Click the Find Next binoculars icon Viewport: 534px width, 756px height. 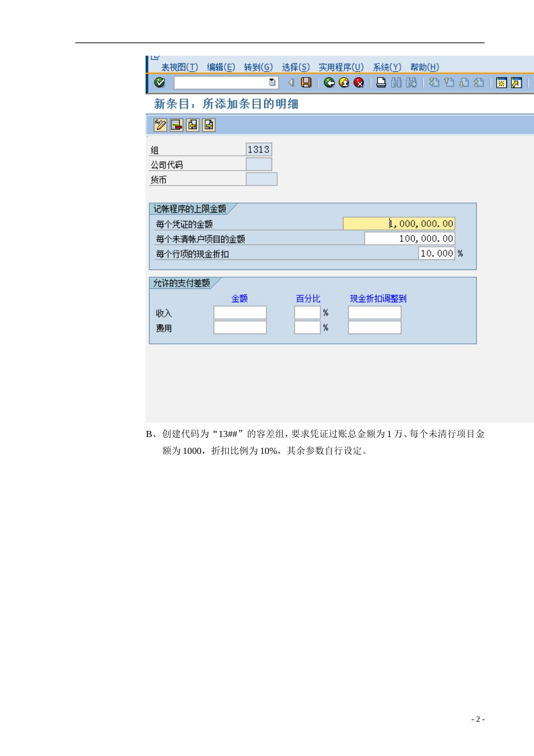[x=411, y=83]
